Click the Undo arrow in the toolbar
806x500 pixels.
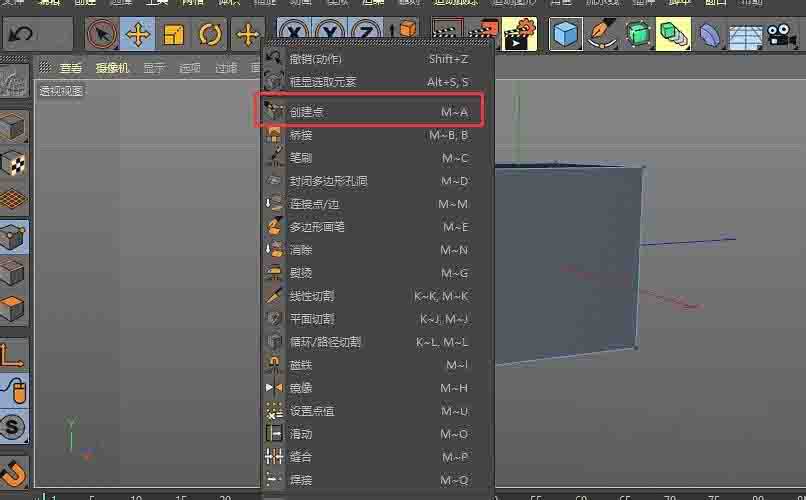coord(21,34)
